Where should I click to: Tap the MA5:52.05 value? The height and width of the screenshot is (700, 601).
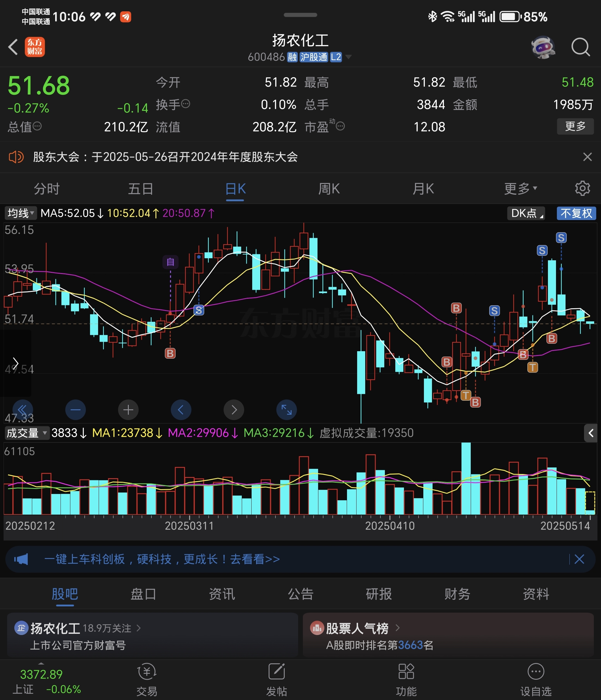click(68, 213)
